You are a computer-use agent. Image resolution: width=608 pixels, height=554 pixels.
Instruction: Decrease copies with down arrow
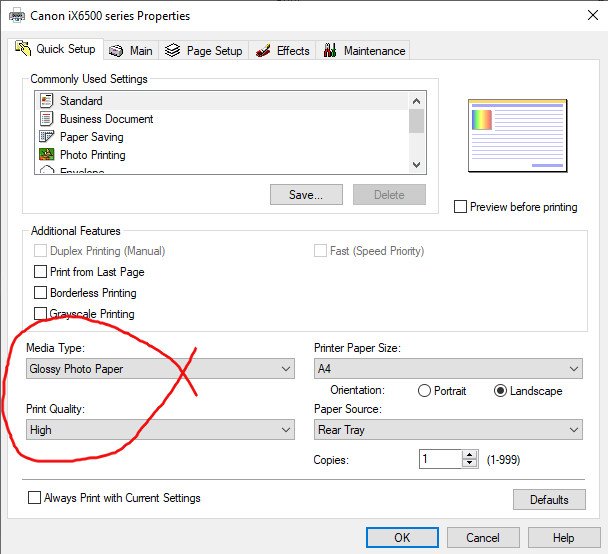tap(470, 463)
